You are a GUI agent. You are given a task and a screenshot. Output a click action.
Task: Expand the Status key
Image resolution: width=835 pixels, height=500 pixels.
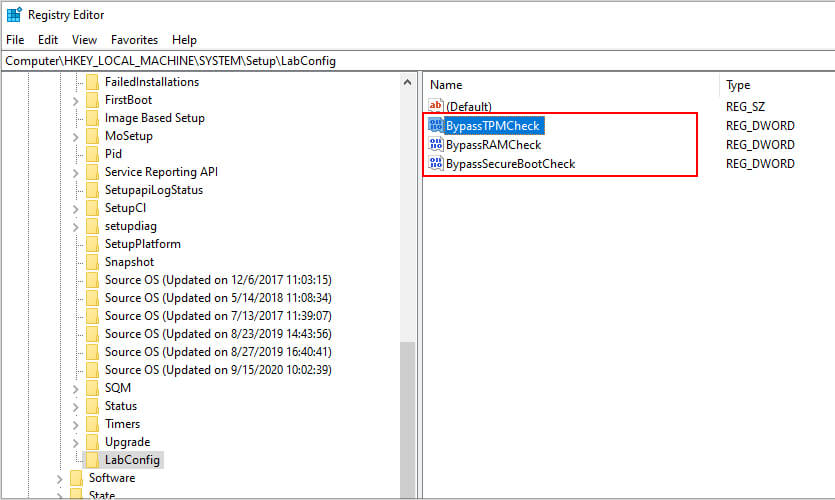pos(76,407)
